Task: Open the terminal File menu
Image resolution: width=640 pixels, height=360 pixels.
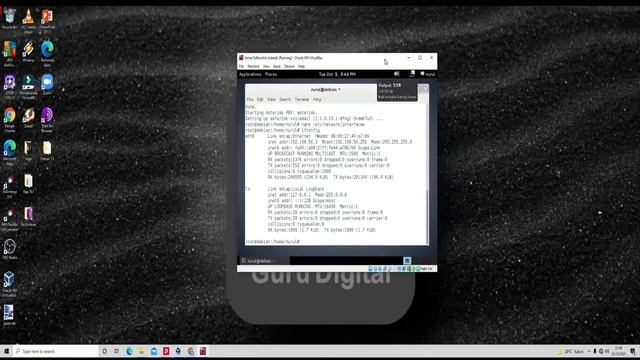Action: click(x=250, y=99)
